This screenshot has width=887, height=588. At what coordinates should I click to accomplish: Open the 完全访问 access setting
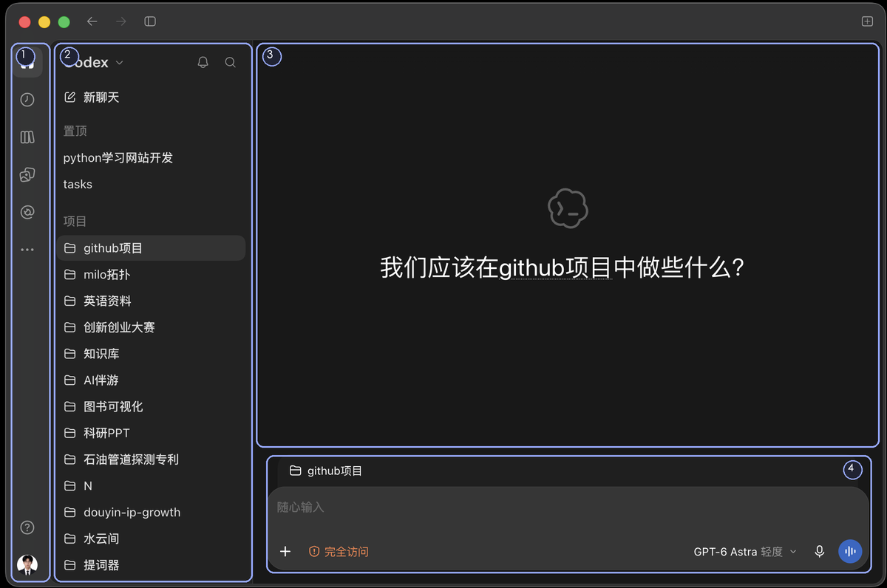tap(339, 552)
